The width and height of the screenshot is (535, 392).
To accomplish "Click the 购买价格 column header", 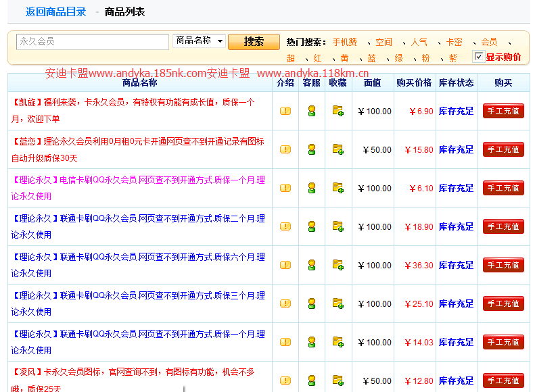I will pyautogui.click(x=414, y=82).
